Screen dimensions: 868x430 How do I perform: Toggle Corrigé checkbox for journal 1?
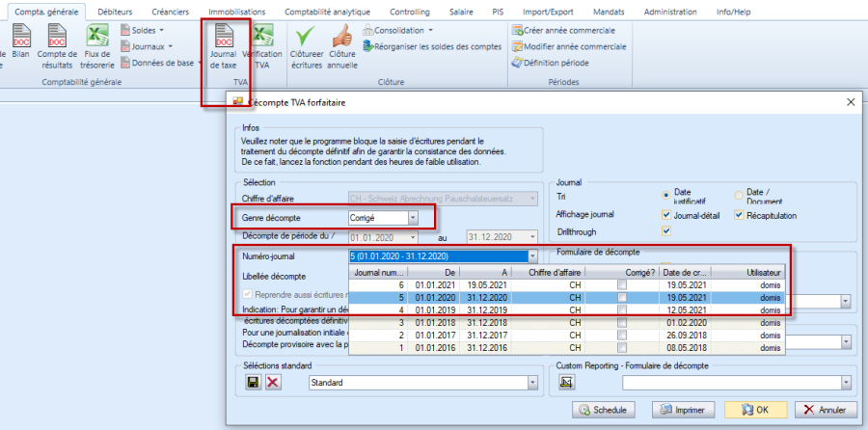coord(622,347)
